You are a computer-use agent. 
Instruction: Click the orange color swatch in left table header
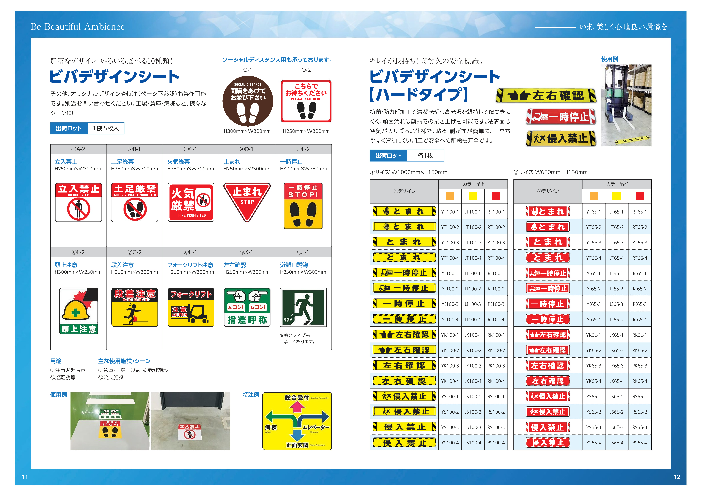449,195
